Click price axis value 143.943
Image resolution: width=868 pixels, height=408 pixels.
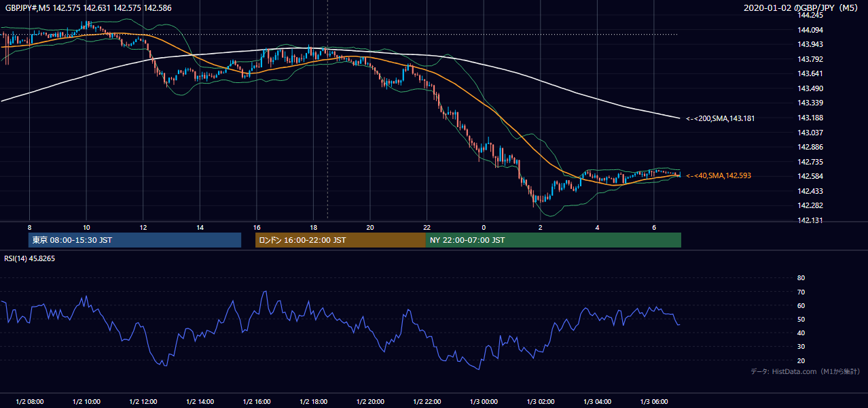[x=812, y=44]
